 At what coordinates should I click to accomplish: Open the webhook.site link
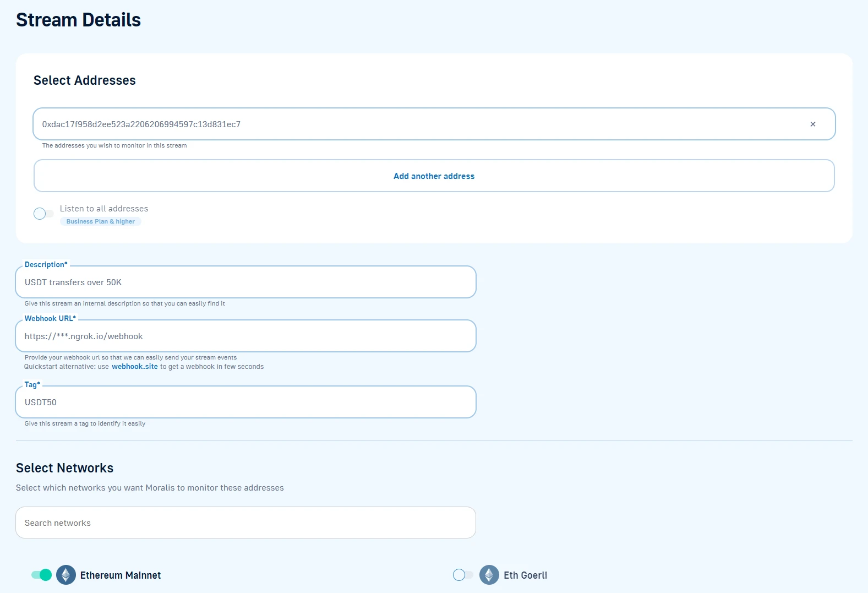point(134,367)
